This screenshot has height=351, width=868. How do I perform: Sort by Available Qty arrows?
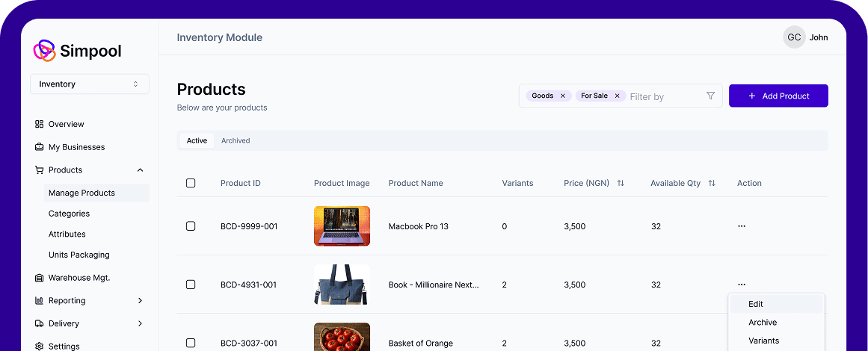click(712, 183)
